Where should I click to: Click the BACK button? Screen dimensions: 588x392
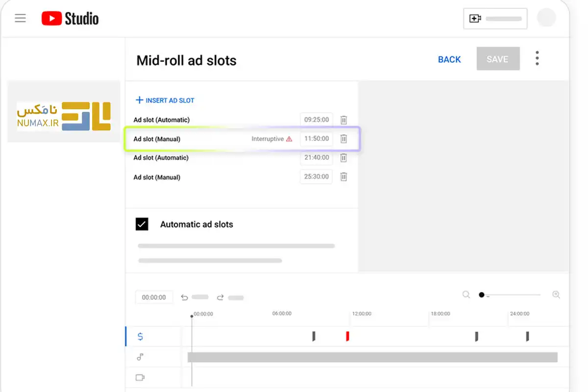tap(449, 59)
